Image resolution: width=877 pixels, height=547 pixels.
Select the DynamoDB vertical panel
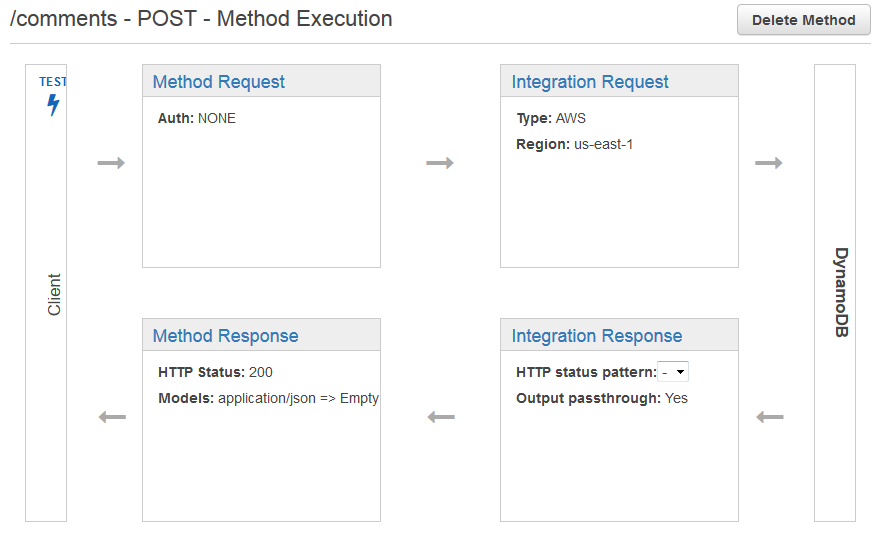click(835, 294)
